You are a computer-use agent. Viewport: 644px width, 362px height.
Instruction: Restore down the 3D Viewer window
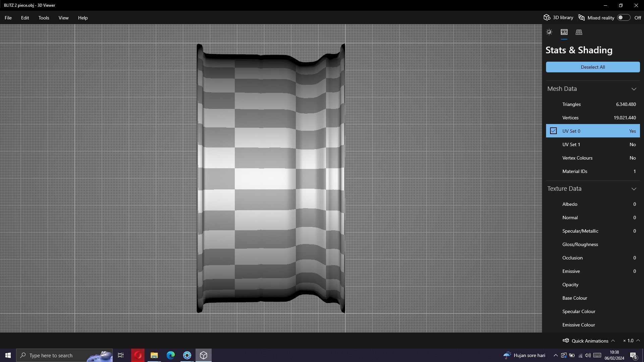[621, 5]
